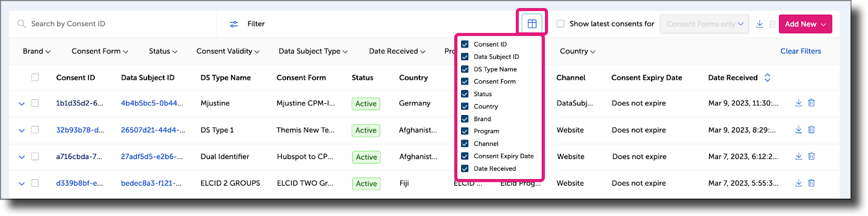The width and height of the screenshot is (868, 216).
Task: Open the Brand filter dropdown
Action: pyautogui.click(x=37, y=51)
